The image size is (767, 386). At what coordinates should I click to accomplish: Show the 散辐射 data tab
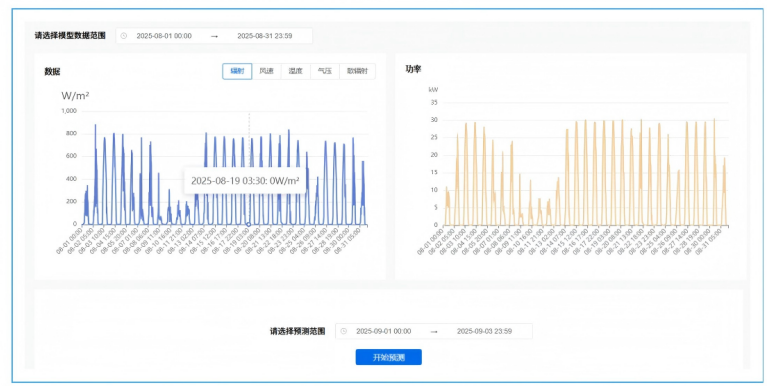point(358,71)
